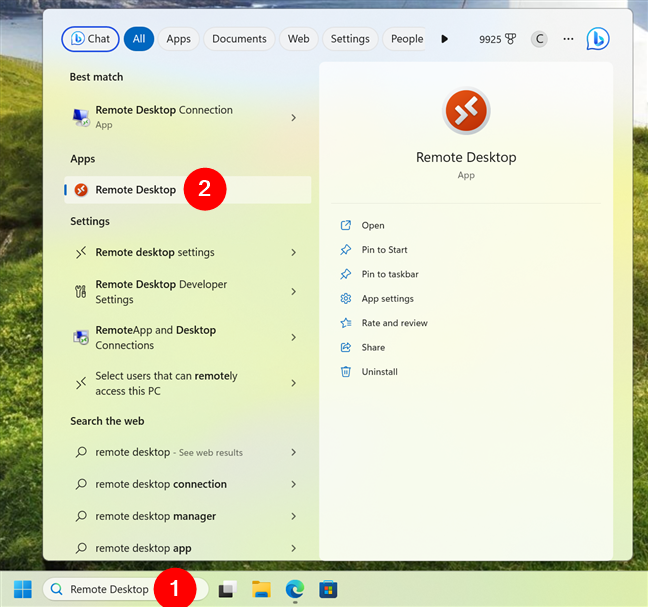Click Open in the Remote Desktop panel
Image resolution: width=648 pixels, height=607 pixels.
(x=373, y=226)
